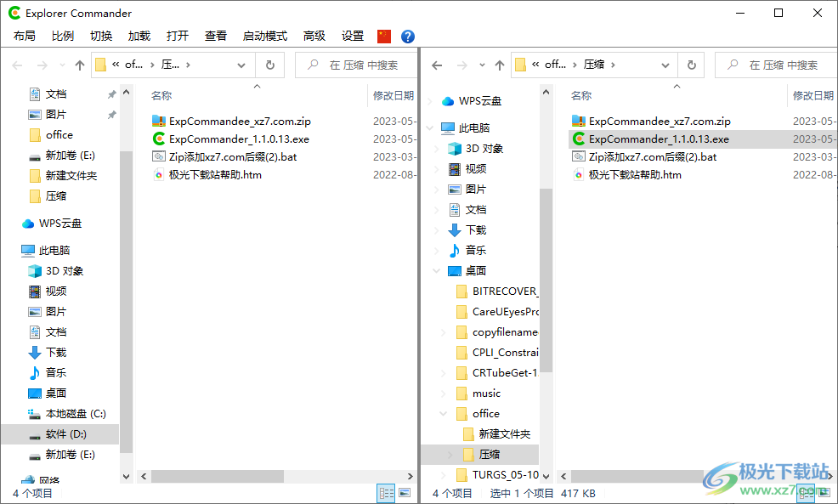Switch left pane to large icons view

click(x=405, y=493)
